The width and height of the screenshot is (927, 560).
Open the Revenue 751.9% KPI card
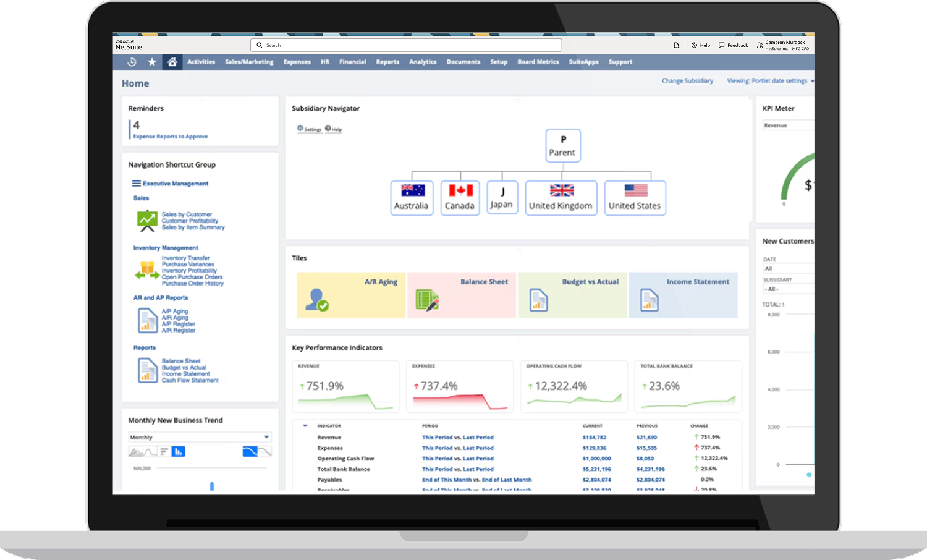pyautogui.click(x=345, y=386)
